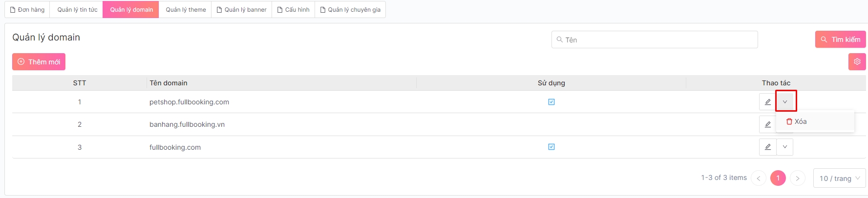Go to next page arrow

pyautogui.click(x=797, y=178)
